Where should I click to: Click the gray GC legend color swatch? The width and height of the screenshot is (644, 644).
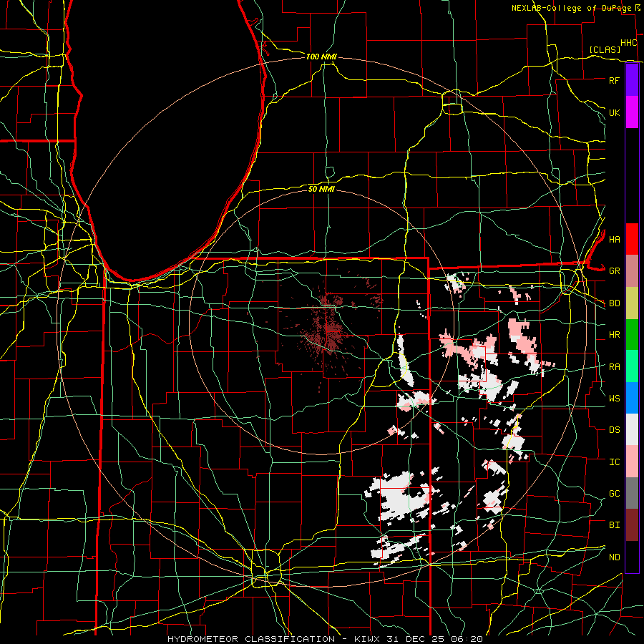click(x=632, y=493)
